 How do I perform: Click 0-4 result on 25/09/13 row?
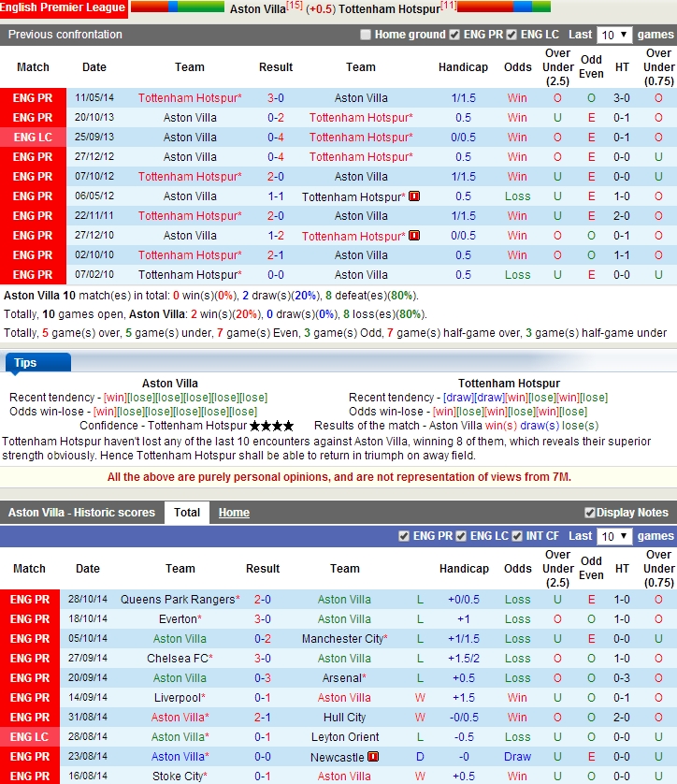pos(275,137)
